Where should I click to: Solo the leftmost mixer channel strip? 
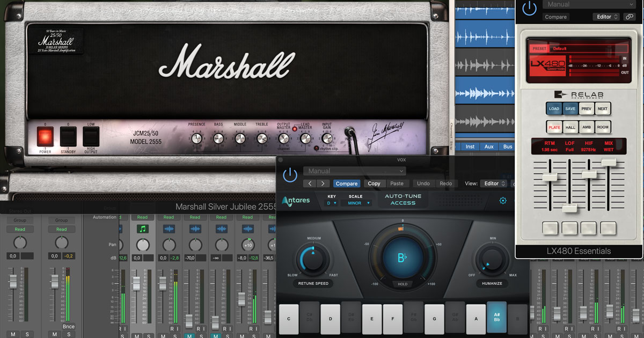tap(26, 334)
